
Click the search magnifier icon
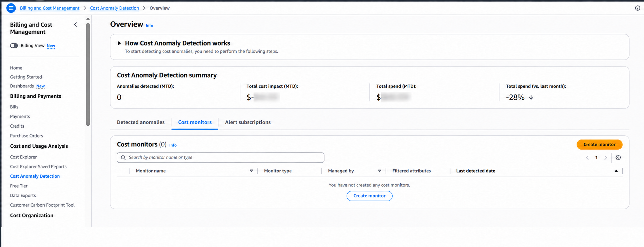[123, 158]
